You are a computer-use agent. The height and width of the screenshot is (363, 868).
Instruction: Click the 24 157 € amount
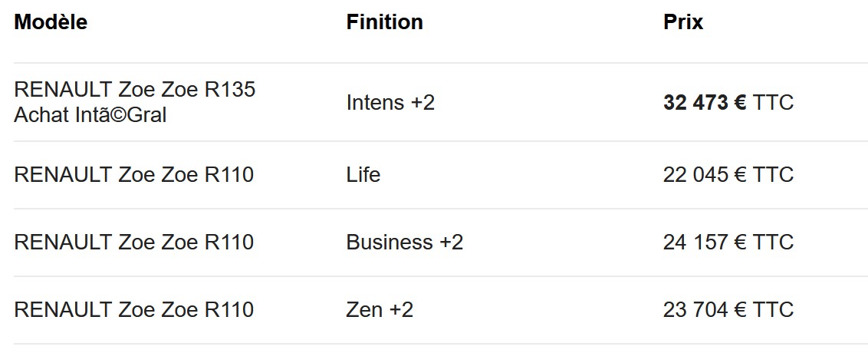[704, 243]
